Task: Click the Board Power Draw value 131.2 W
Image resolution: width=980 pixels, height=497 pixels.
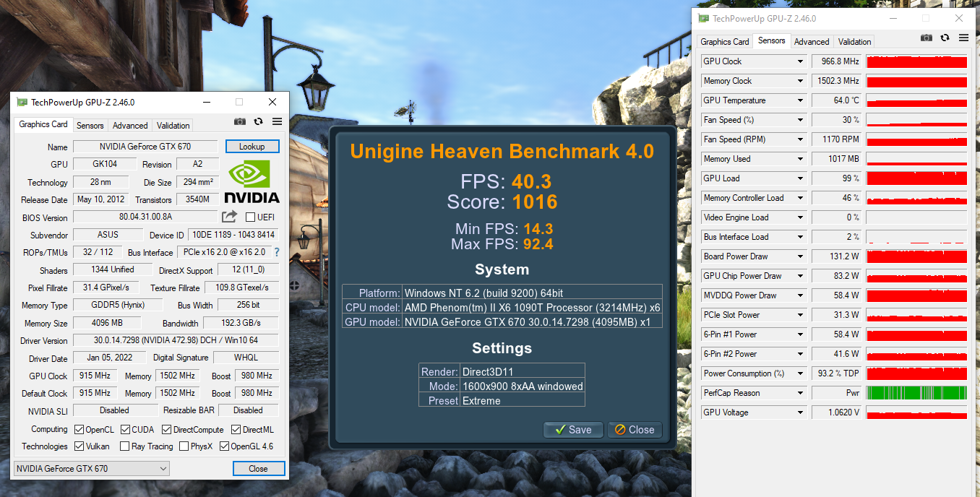Action: point(837,256)
